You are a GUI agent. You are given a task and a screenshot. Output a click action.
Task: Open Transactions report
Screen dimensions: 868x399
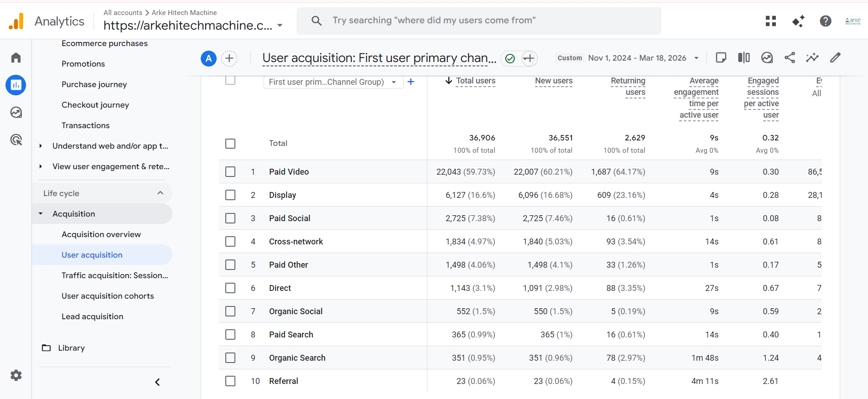click(85, 125)
